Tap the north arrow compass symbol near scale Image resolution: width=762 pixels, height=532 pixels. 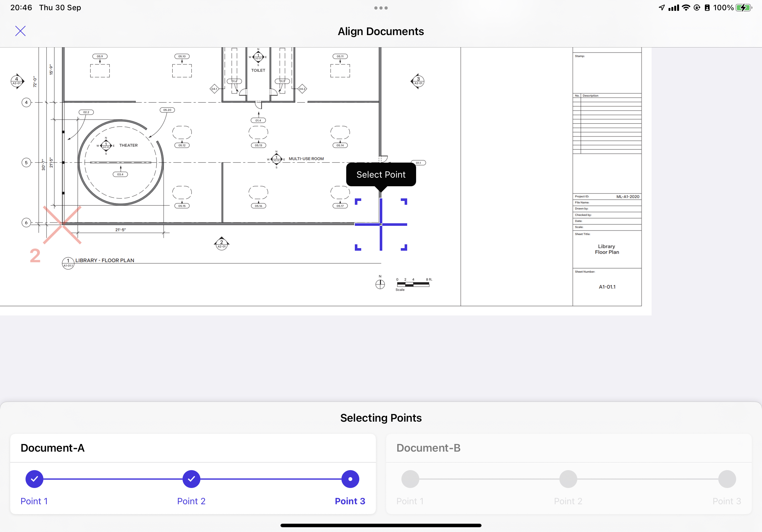tap(380, 284)
